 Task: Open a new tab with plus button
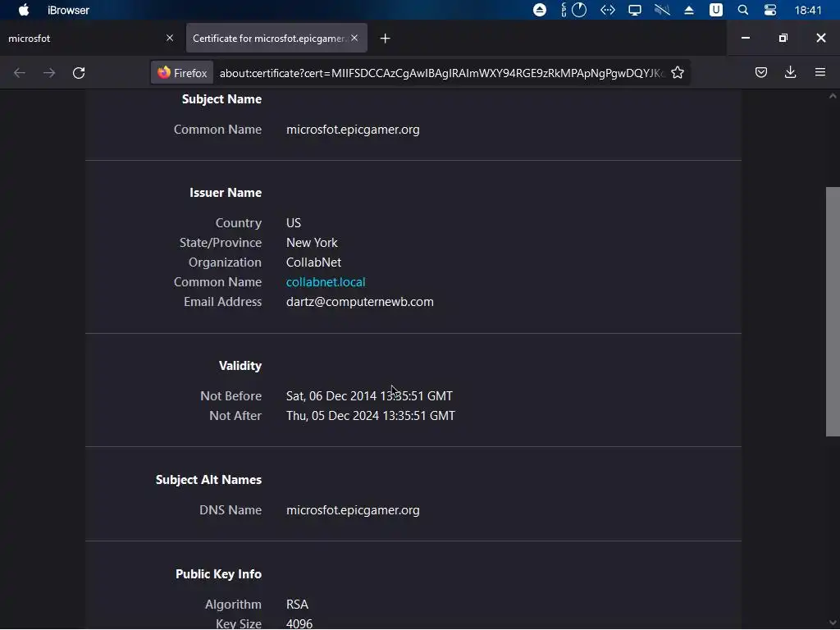(x=386, y=39)
